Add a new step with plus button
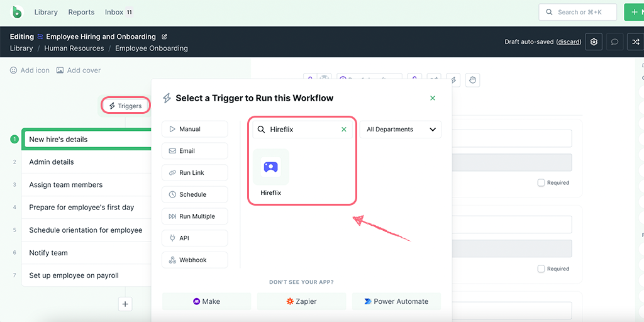The width and height of the screenshot is (644, 322). point(125,304)
